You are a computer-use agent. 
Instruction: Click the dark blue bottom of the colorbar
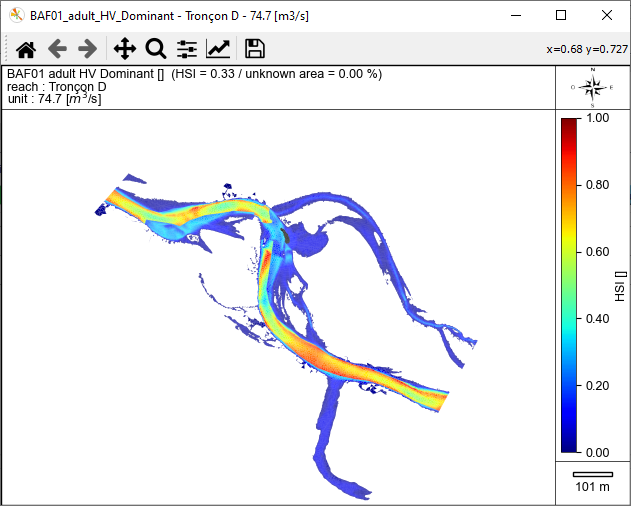pos(569,446)
